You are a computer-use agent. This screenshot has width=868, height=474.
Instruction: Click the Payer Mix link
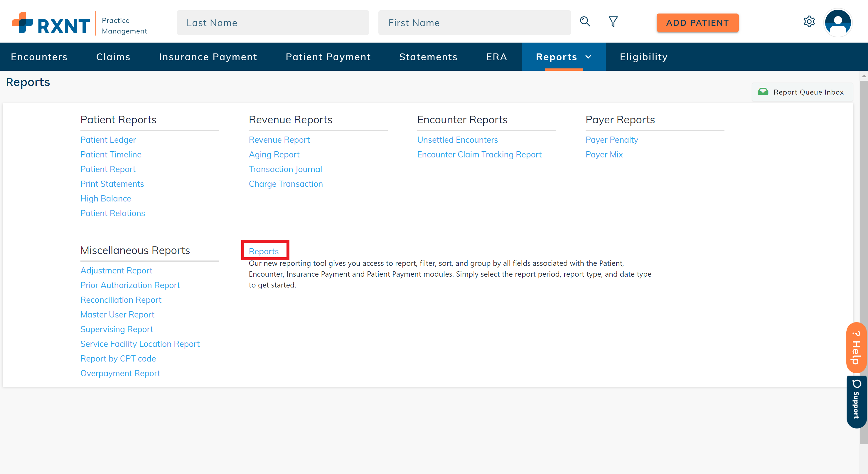(x=604, y=154)
